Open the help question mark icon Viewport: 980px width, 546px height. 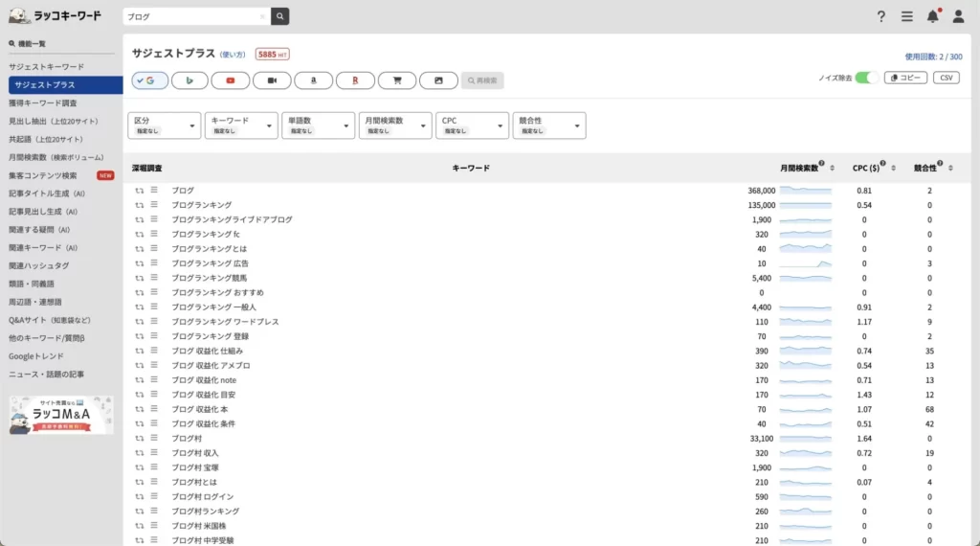point(881,16)
